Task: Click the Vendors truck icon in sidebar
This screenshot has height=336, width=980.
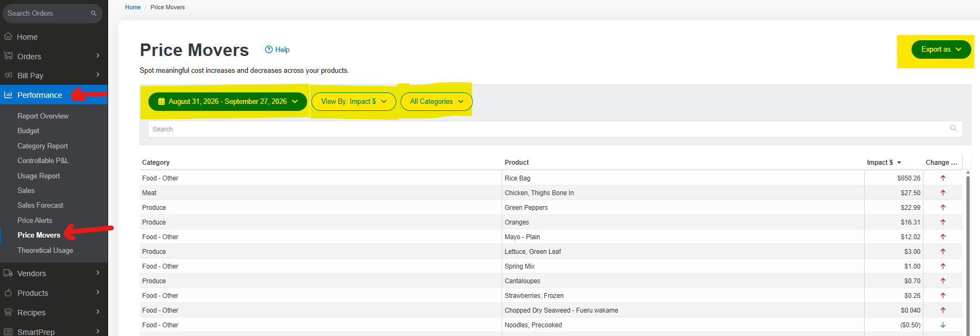Action: tap(8, 273)
